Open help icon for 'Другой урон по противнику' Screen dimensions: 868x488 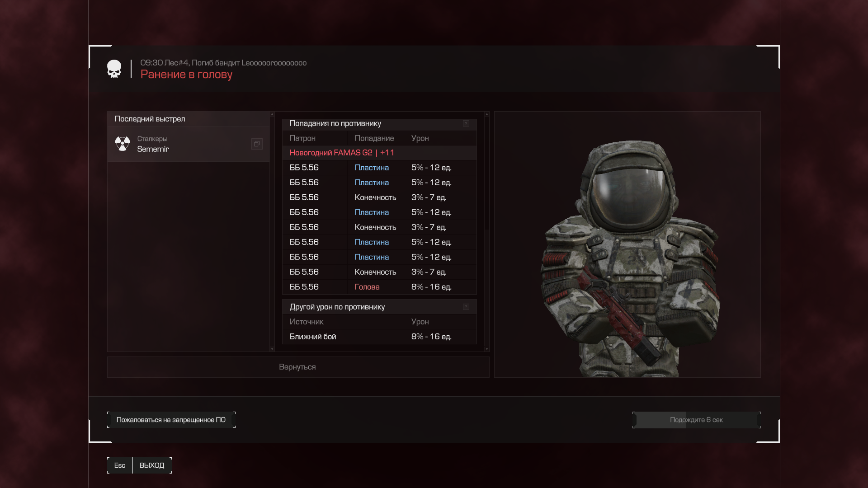[466, 307]
